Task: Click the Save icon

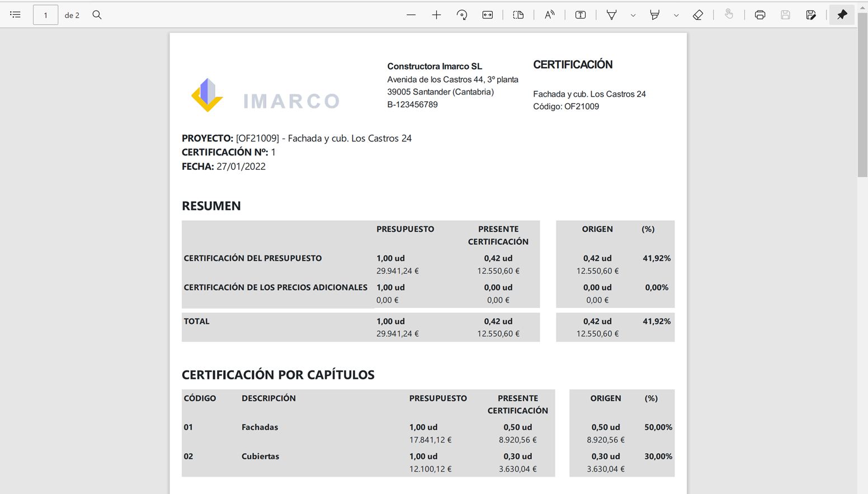Action: click(x=785, y=15)
